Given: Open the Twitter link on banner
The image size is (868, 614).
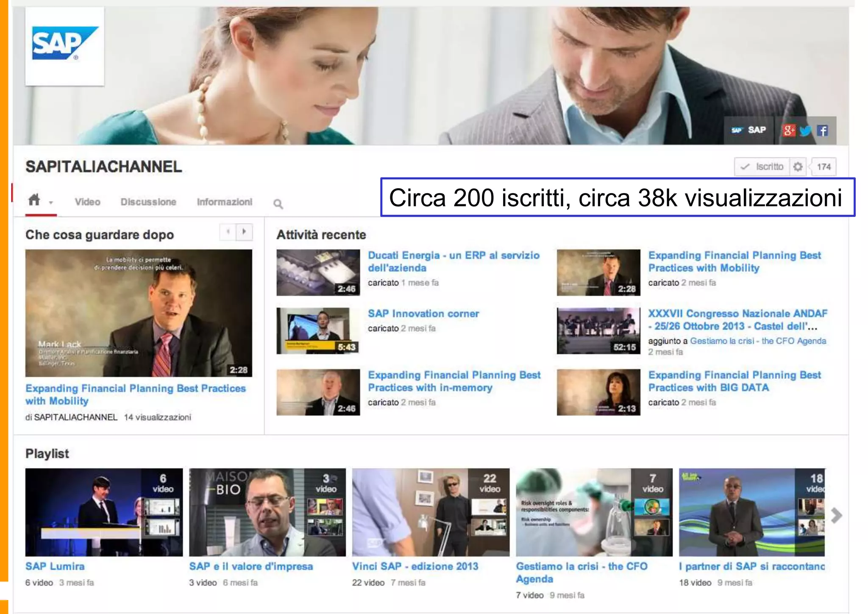Looking at the screenshot, I should (x=805, y=131).
